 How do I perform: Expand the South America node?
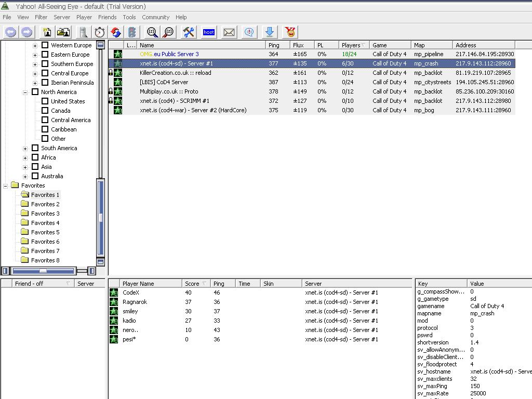[25, 149]
